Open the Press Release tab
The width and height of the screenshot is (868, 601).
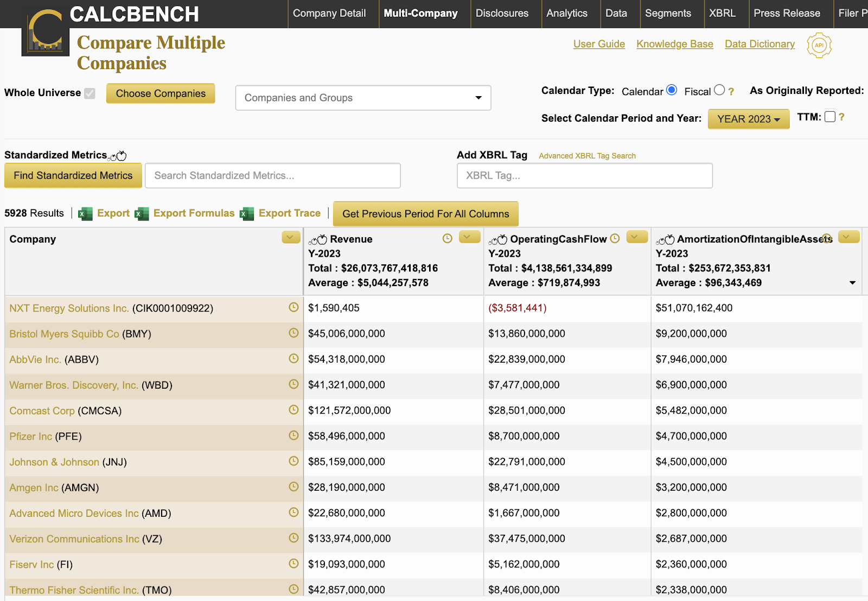[x=787, y=13]
